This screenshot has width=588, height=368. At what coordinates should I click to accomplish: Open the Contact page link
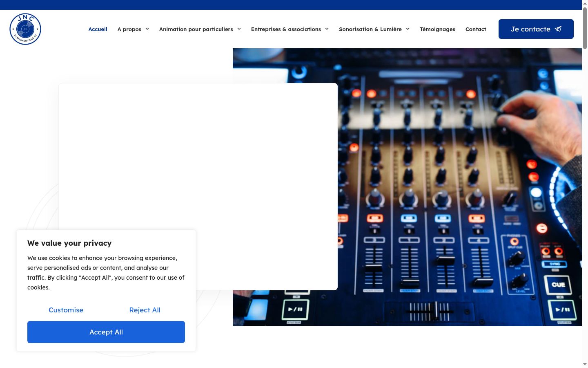coord(476,29)
